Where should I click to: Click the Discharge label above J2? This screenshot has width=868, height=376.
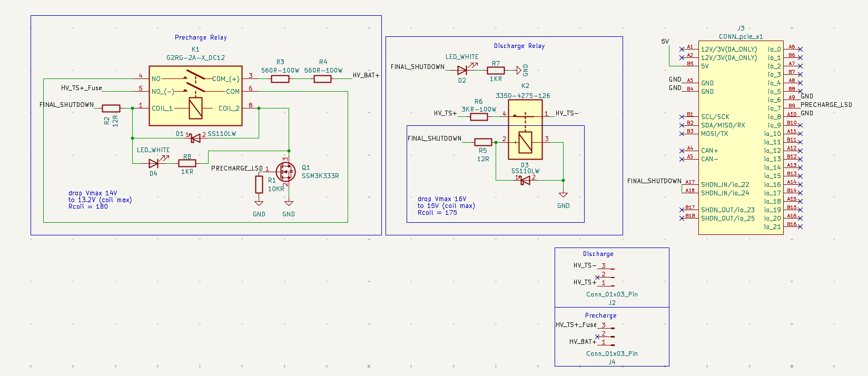pos(598,254)
